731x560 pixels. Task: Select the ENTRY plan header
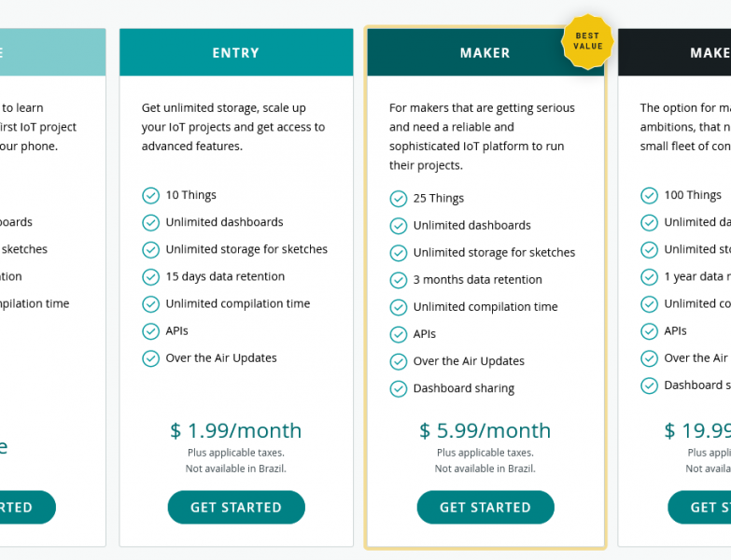(x=236, y=52)
